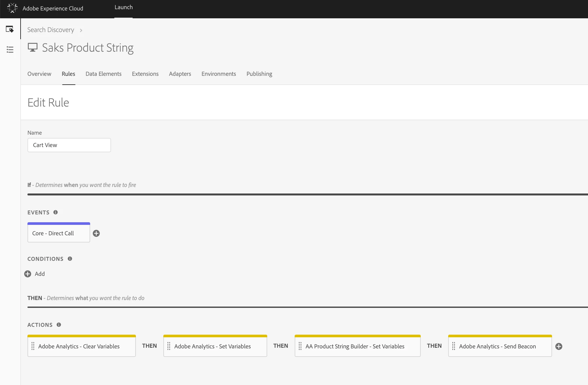Open the Publishing tab
588x385 pixels.
259,74
